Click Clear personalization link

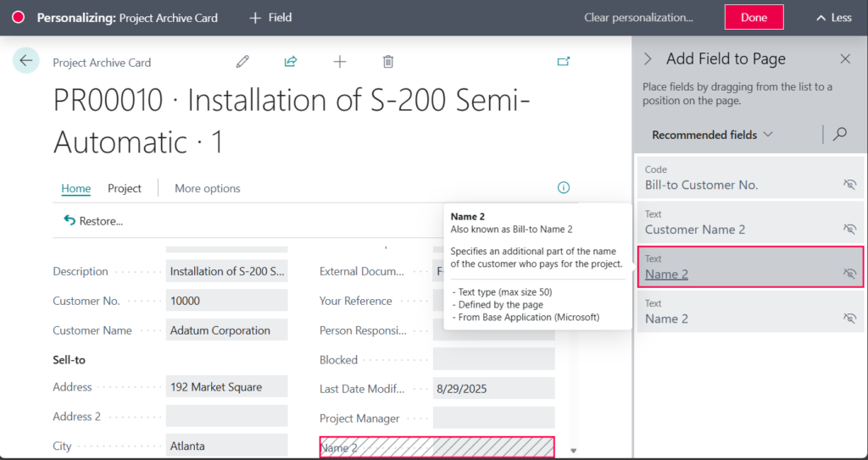click(638, 18)
